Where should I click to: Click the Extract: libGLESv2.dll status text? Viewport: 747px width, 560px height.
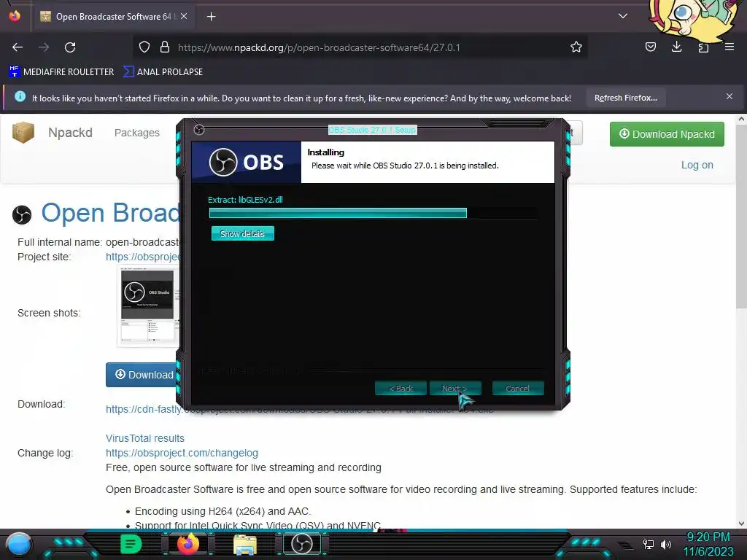(245, 200)
